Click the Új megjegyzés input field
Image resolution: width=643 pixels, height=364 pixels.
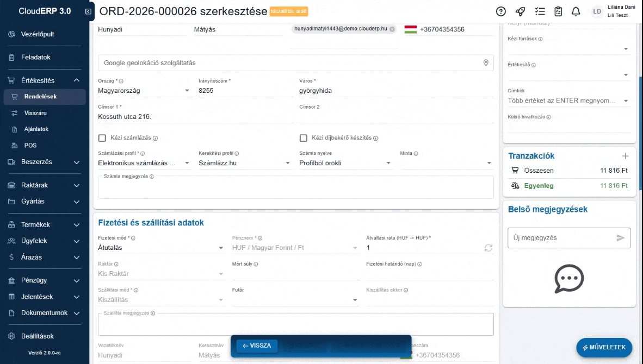point(560,238)
